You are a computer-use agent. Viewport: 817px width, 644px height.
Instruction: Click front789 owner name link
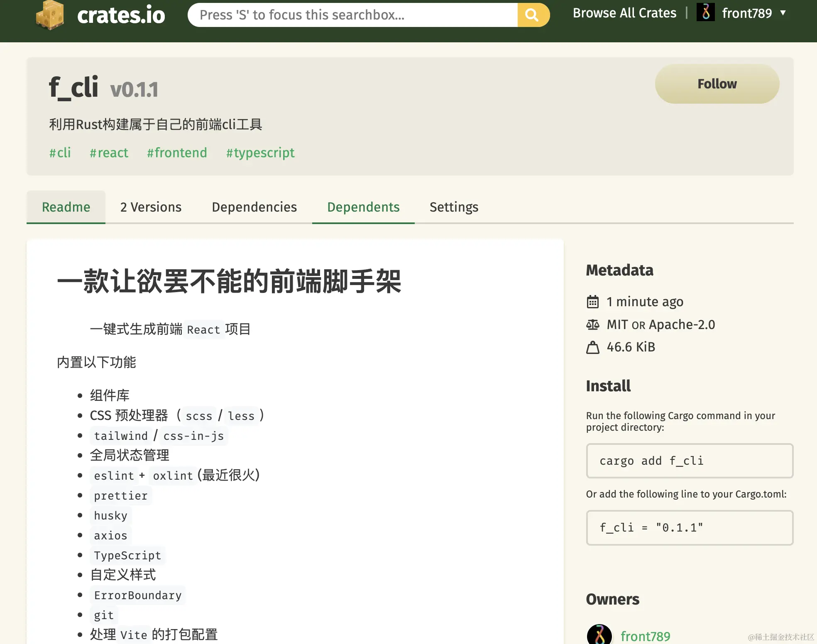pyautogui.click(x=645, y=636)
